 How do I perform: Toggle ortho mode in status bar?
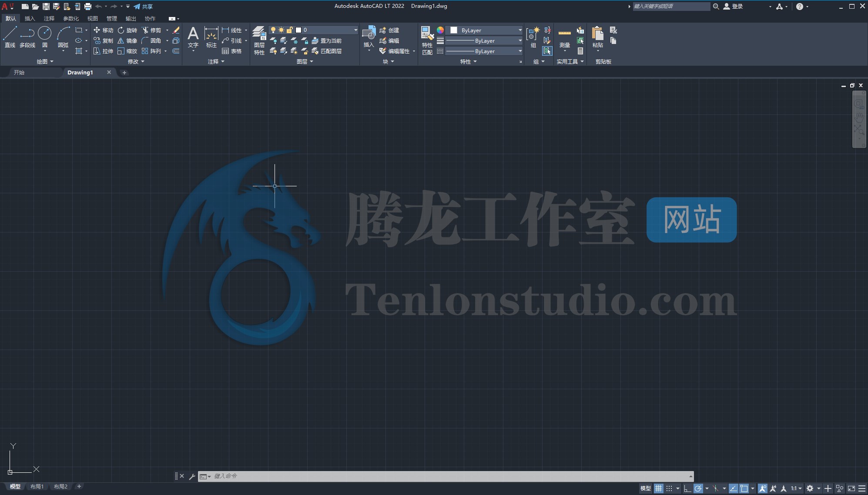(x=687, y=488)
